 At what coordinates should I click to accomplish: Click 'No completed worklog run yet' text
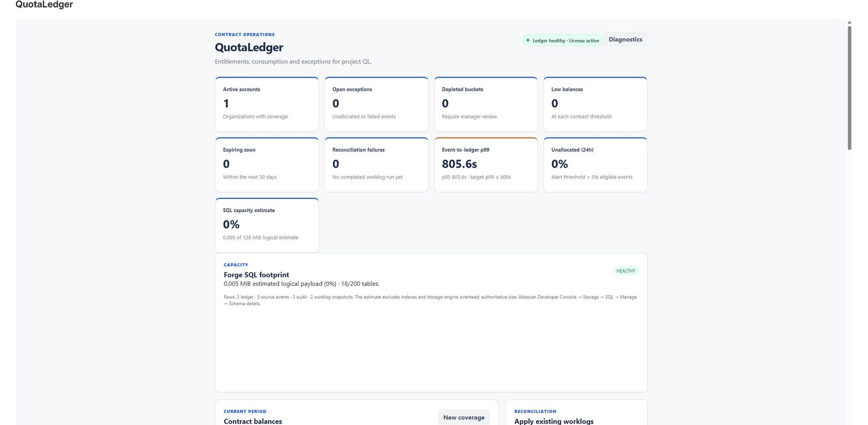click(367, 177)
